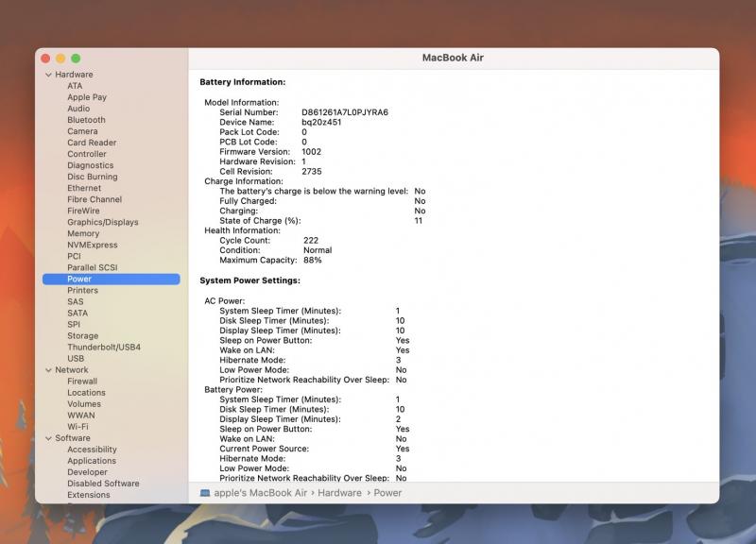Select Fibre Channel in the sidebar
This screenshot has height=544, width=756.
click(94, 199)
